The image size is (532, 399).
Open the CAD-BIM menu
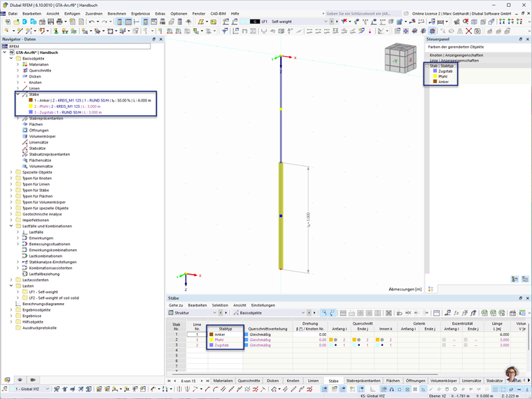click(218, 13)
